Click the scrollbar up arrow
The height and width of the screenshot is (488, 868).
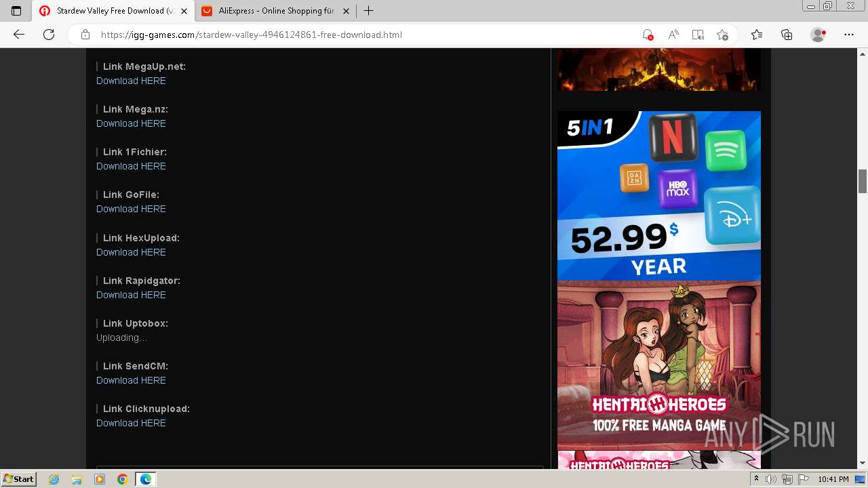point(863,53)
